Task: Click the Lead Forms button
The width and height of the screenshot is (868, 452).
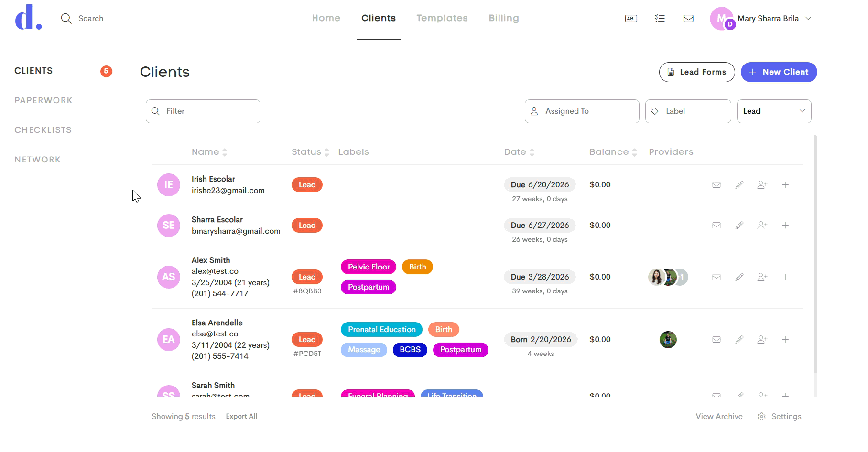Action: 697,72
